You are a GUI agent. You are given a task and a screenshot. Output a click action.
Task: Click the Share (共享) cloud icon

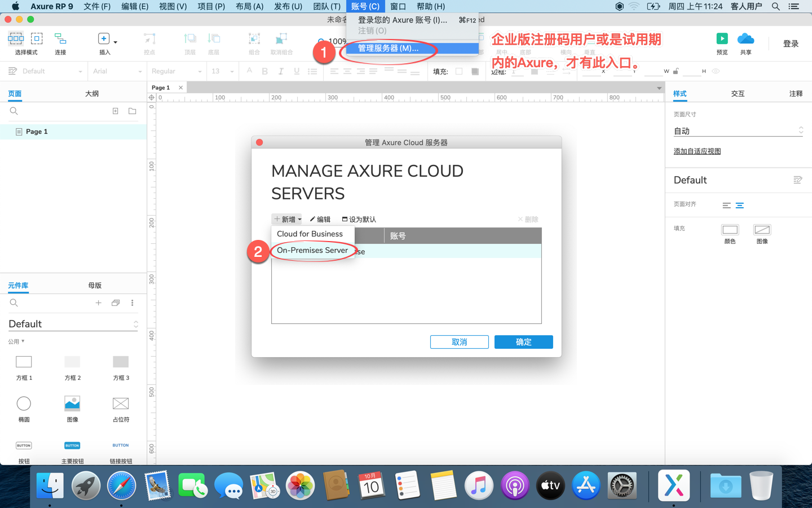pos(745,38)
